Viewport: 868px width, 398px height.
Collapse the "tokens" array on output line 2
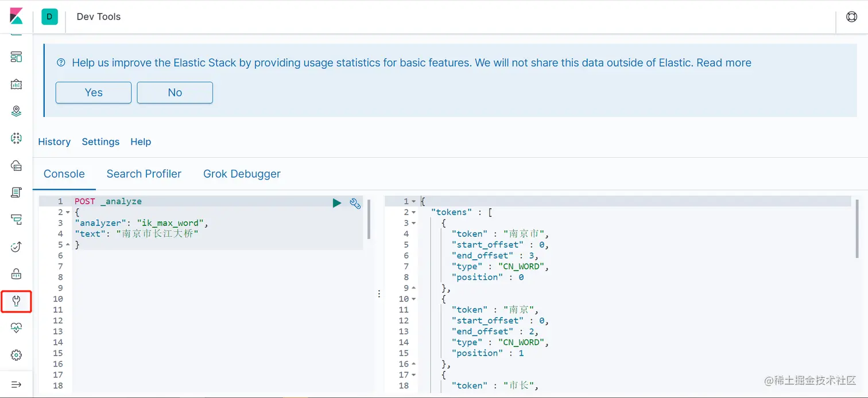click(414, 213)
